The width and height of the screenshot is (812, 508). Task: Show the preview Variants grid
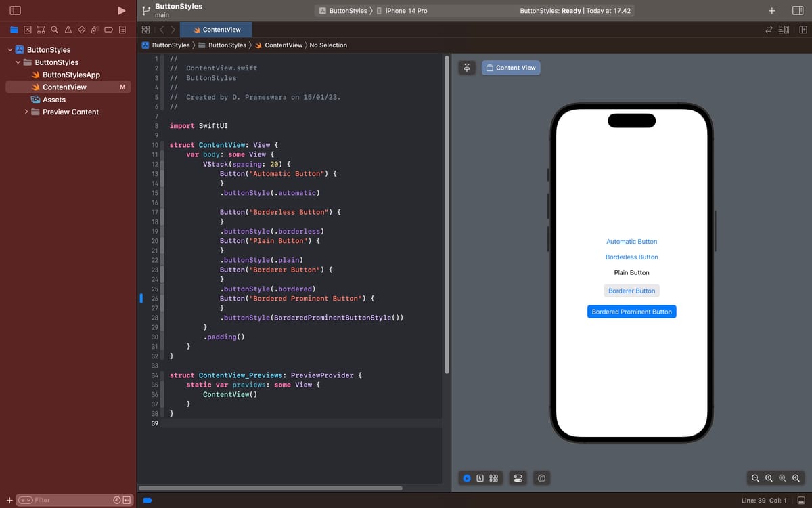coord(493,478)
